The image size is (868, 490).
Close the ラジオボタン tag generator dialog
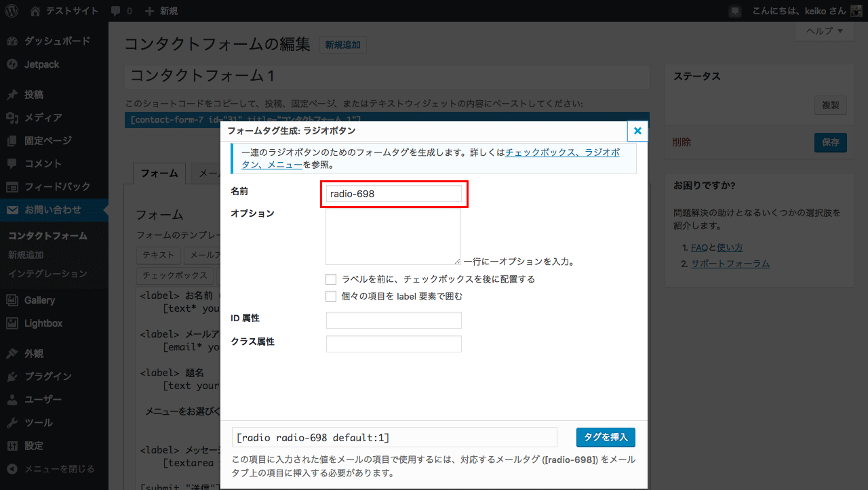pyautogui.click(x=637, y=131)
